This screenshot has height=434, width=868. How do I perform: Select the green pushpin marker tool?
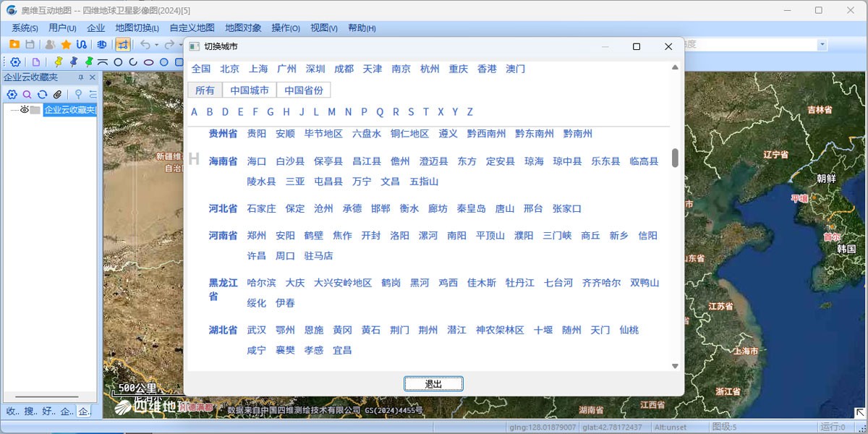(x=89, y=62)
